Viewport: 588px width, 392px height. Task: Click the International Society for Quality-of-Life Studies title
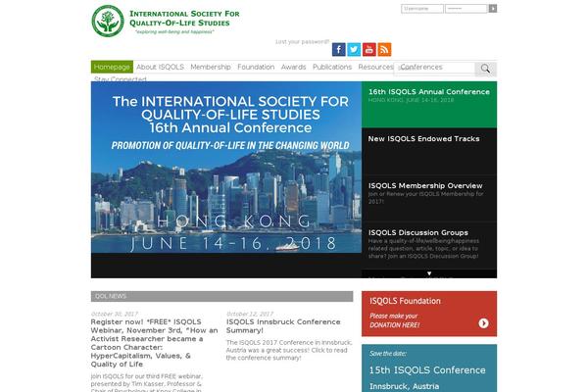point(184,18)
